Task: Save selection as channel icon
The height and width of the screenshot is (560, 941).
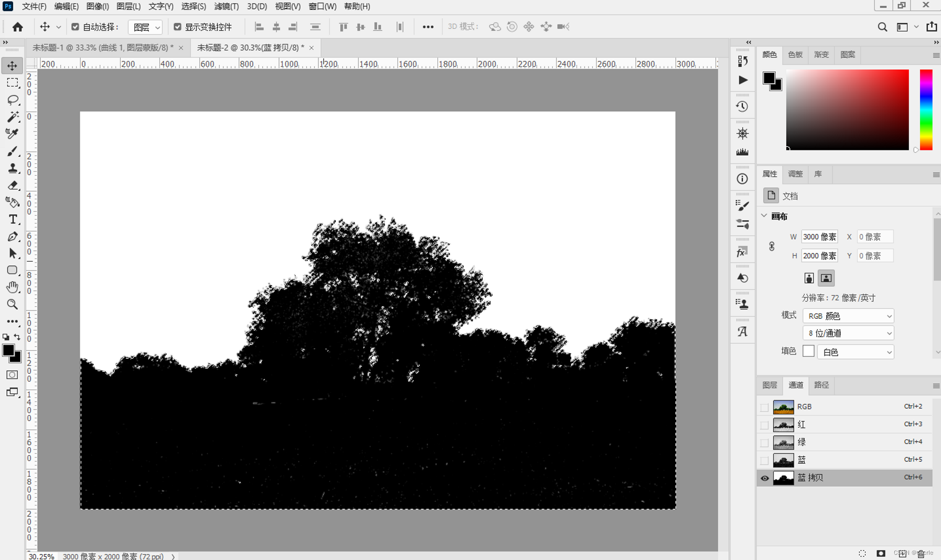Action: (x=881, y=553)
